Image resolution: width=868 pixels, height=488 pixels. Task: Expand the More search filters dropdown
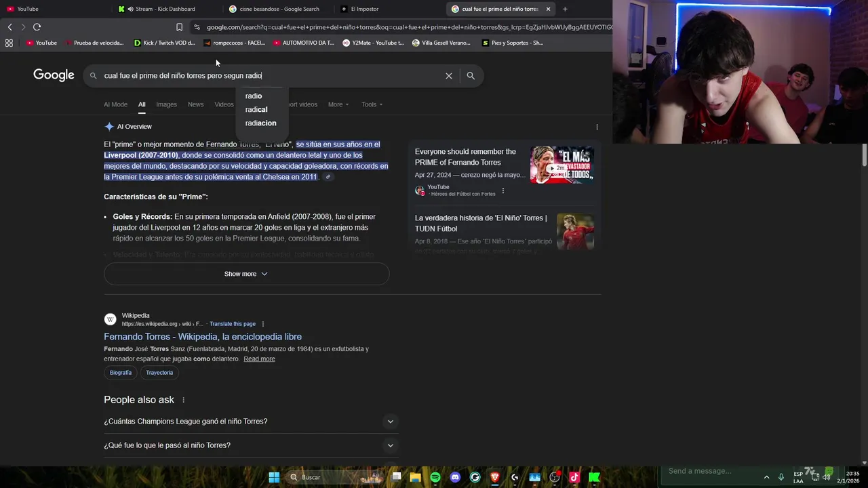point(338,104)
